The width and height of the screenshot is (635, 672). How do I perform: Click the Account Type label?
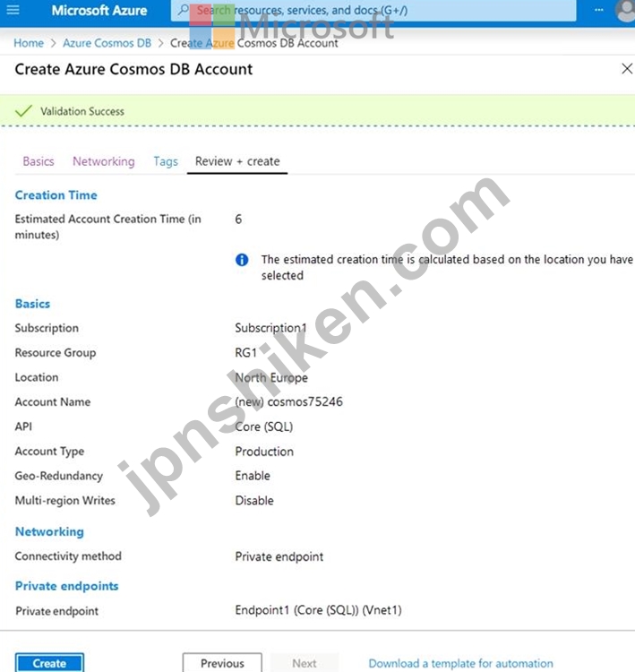(x=49, y=452)
